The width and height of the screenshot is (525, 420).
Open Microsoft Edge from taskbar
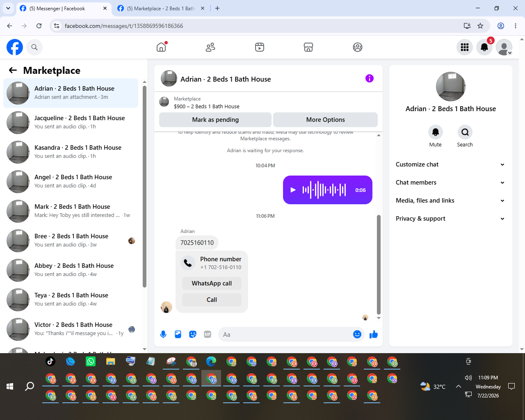(x=211, y=361)
